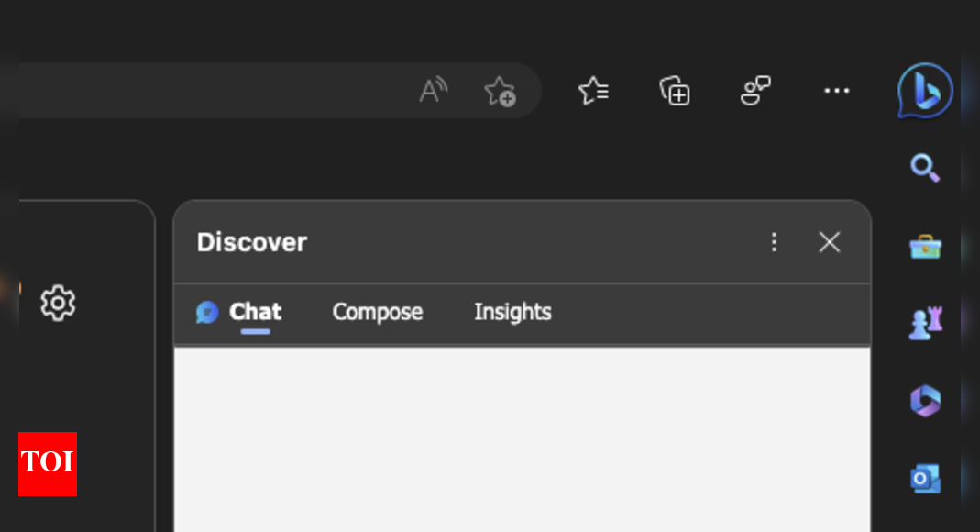Click the settings gear icon
Image resolution: width=980 pixels, height=532 pixels.
point(58,303)
